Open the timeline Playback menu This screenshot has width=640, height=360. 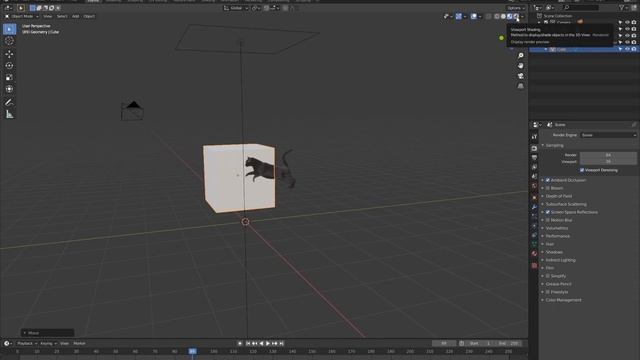click(x=27, y=344)
